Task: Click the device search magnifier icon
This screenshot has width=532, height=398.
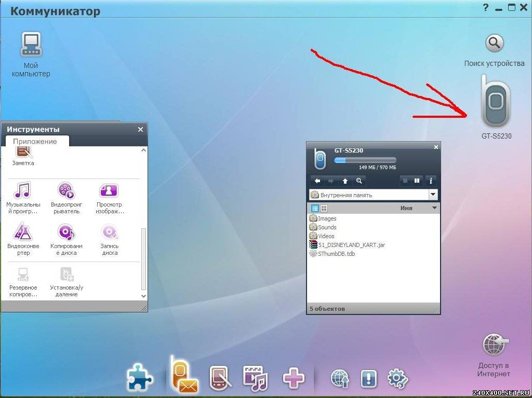Action: click(x=495, y=43)
